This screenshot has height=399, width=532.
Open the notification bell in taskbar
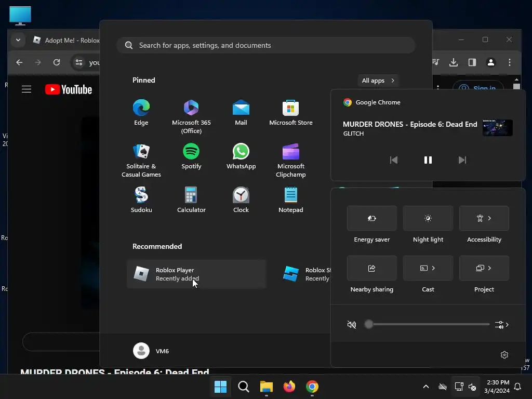(518, 387)
